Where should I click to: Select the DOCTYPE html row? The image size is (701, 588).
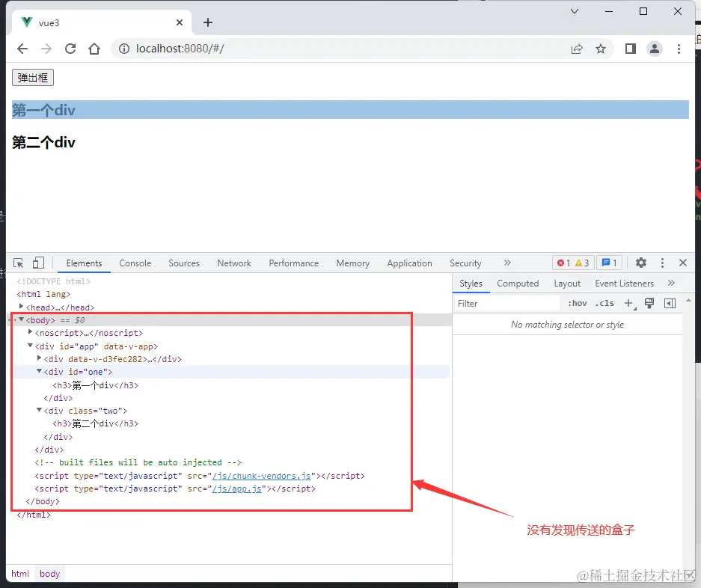[x=54, y=281]
